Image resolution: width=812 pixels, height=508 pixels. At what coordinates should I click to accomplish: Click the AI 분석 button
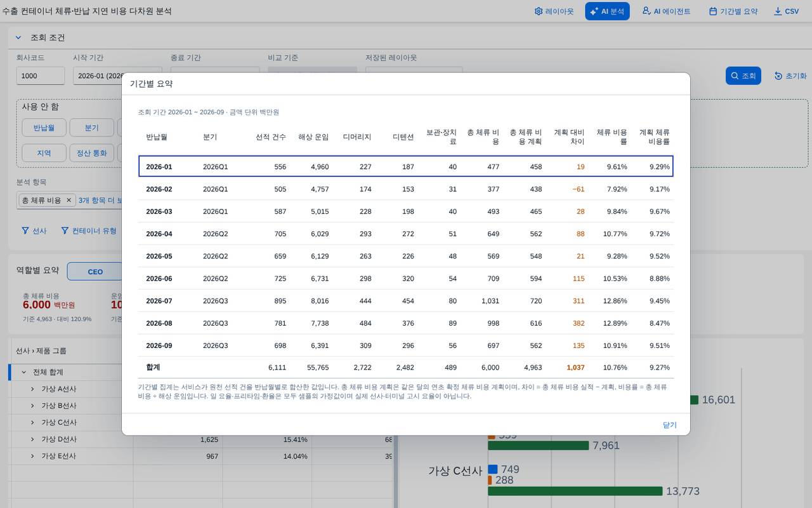[607, 11]
